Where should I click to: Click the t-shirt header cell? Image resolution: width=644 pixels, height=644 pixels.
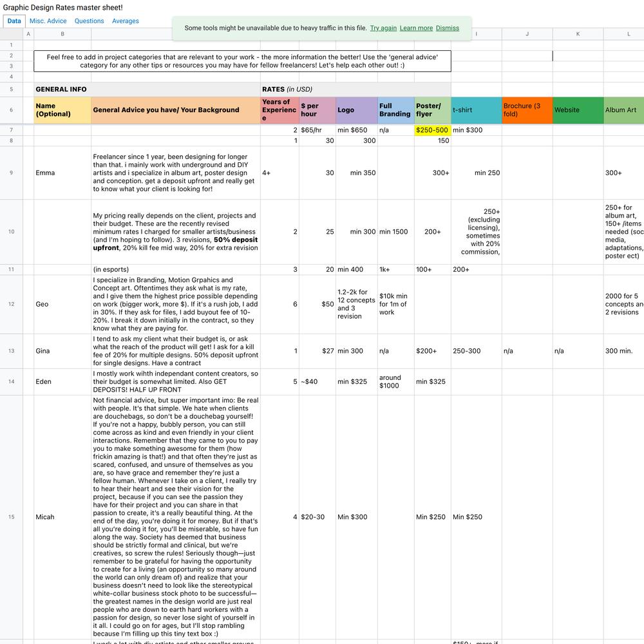(x=477, y=110)
